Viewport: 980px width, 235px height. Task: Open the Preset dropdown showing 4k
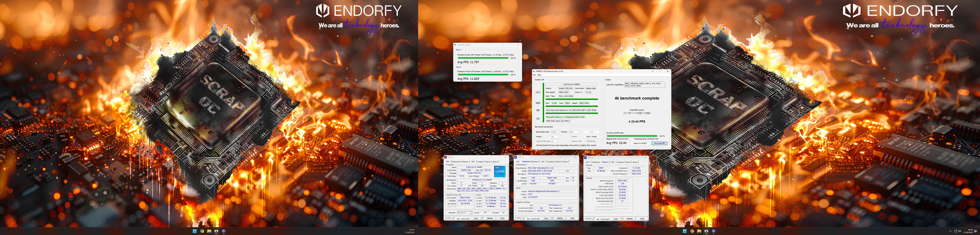click(x=555, y=137)
